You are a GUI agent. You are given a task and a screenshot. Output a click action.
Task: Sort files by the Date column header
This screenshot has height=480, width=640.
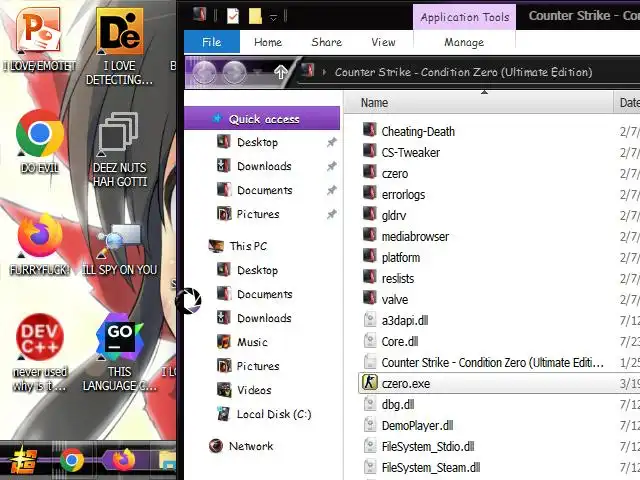click(628, 102)
